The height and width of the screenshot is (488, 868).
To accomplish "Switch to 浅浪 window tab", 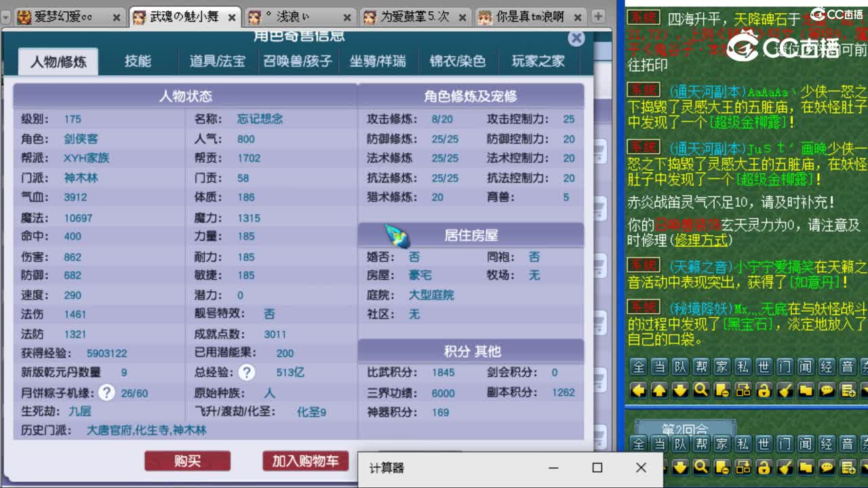I will point(299,18).
